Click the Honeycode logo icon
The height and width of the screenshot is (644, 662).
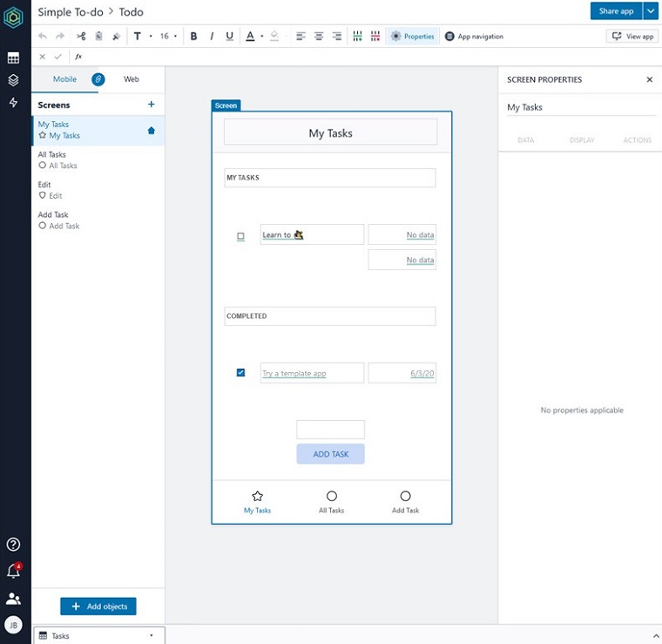point(13,17)
